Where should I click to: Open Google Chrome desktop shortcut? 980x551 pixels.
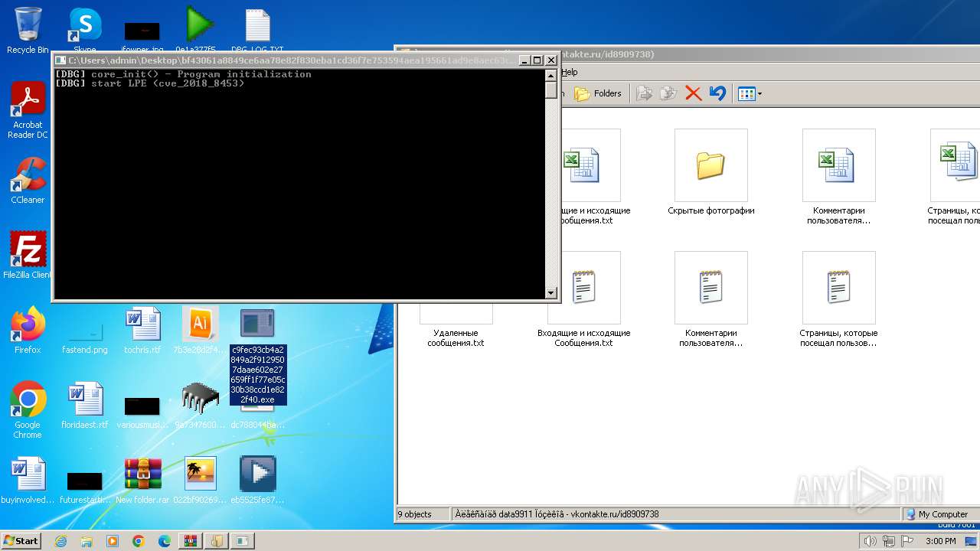point(28,410)
